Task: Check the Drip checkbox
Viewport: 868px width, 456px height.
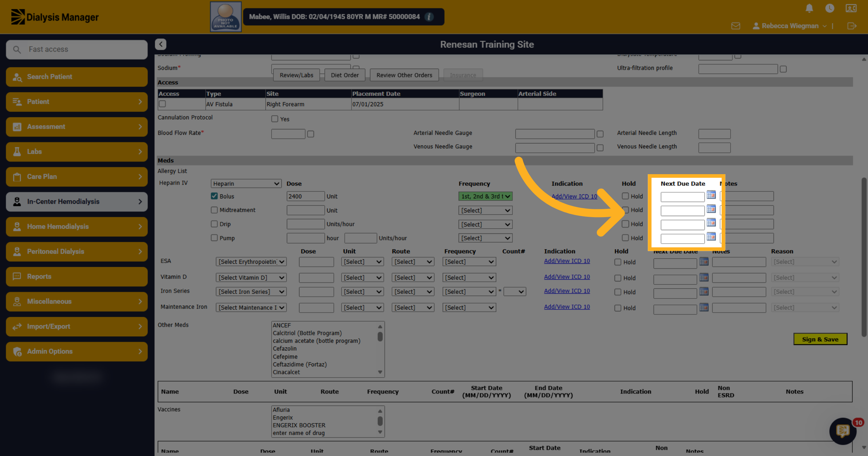Action: pos(214,224)
